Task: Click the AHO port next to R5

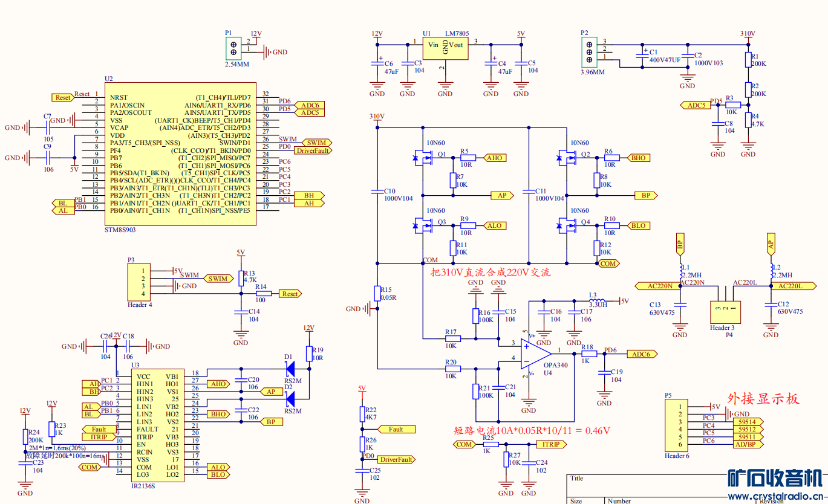Action: click(x=495, y=158)
